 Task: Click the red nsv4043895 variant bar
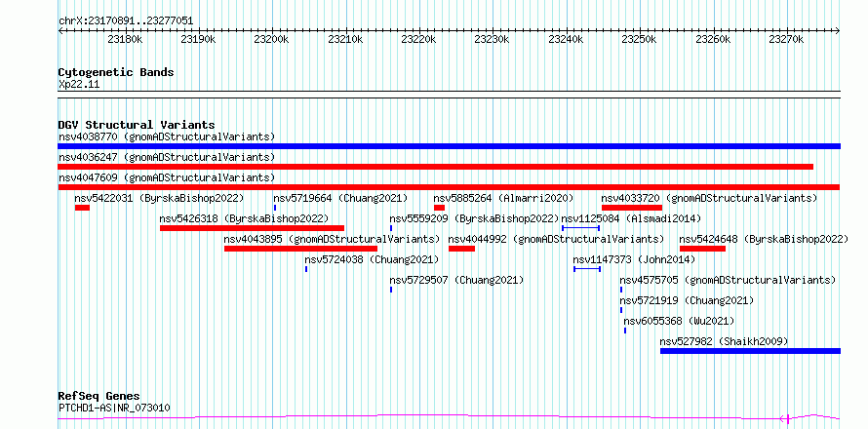[x=300, y=249]
